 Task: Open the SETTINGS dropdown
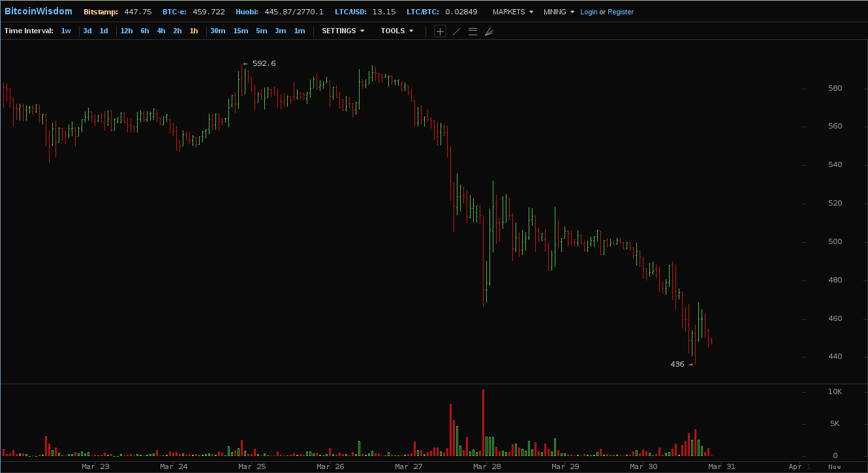tap(343, 31)
